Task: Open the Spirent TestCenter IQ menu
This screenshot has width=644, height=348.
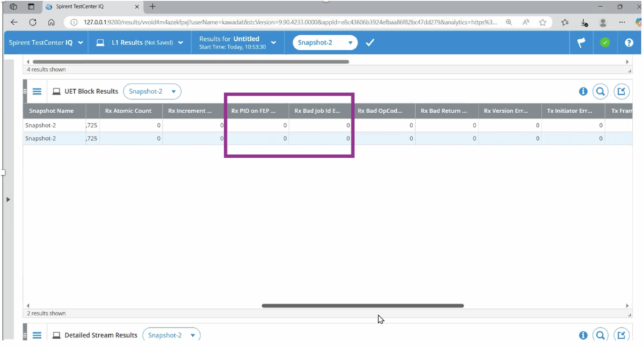Action: [45, 43]
